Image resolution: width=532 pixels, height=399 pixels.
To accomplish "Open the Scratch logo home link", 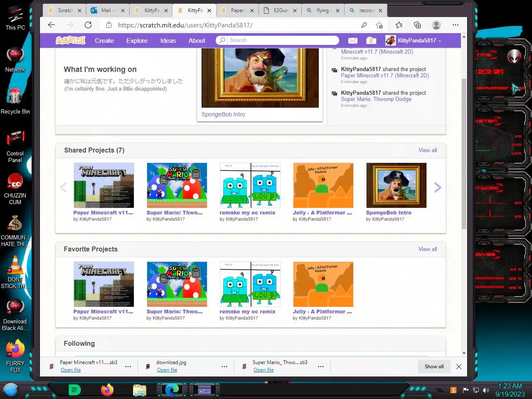I will coord(71,40).
